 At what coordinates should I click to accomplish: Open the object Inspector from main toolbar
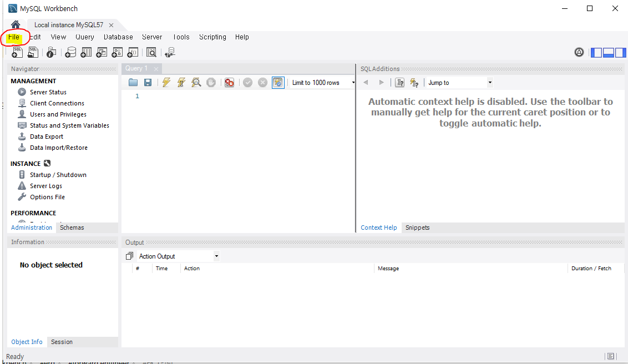coord(51,52)
